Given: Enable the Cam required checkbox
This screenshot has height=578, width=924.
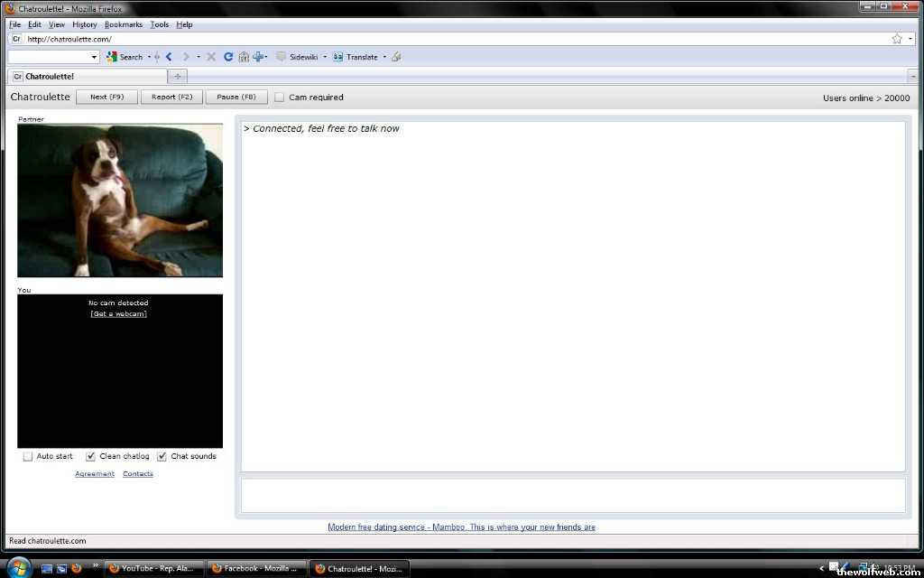Looking at the screenshot, I should pos(280,98).
